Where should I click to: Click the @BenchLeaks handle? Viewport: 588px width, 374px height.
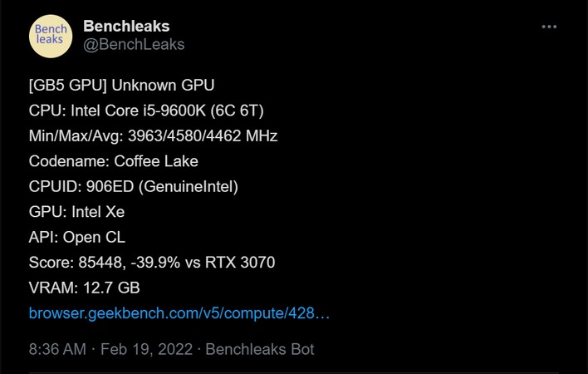pyautogui.click(x=134, y=44)
